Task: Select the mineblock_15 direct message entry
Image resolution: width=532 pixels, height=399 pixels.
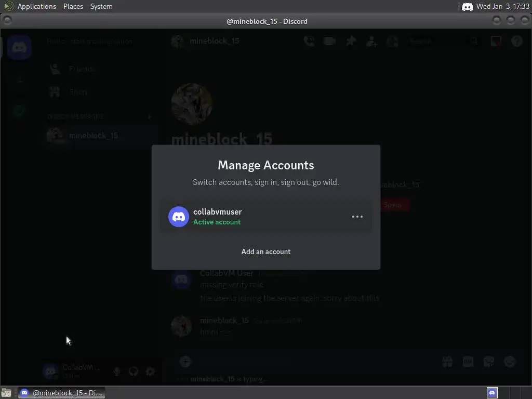Action: tap(100, 136)
